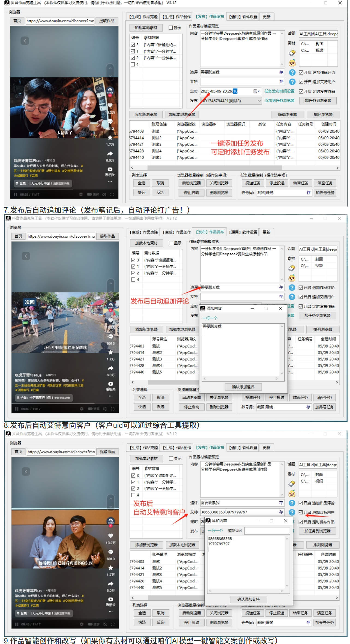
Task: Open help icon beside 艾特 in top window
Action: (x=292, y=82)
